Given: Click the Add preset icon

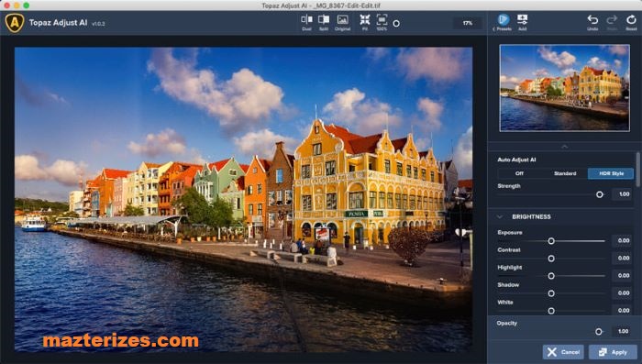Looking at the screenshot, I should pos(522,22).
